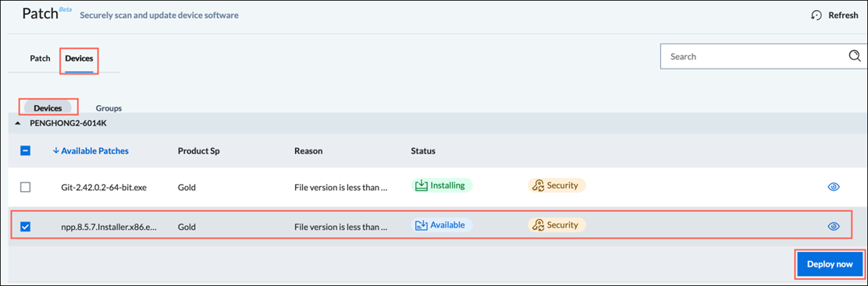The image size is (868, 286).
Task: Uncheck the npp.8.5.7.Installer checkbox
Action: click(26, 226)
